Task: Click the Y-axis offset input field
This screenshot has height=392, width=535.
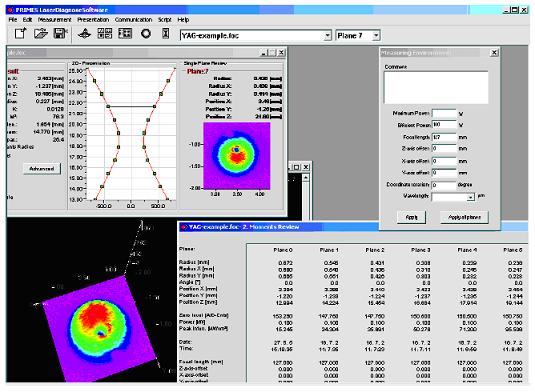Action: (444, 173)
